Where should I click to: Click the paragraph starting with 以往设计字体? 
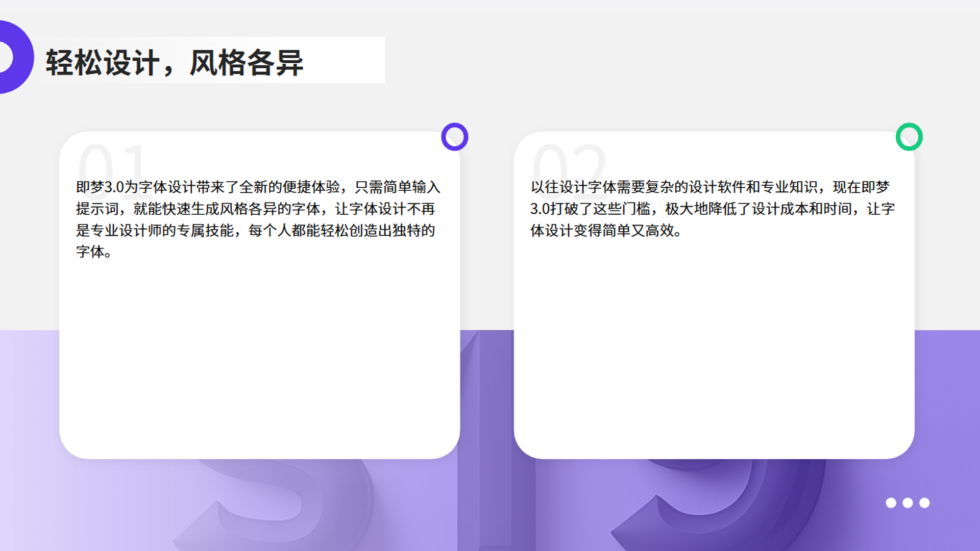point(712,209)
